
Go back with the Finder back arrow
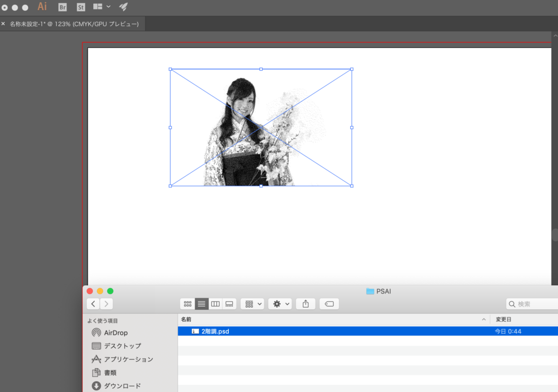pyautogui.click(x=93, y=304)
